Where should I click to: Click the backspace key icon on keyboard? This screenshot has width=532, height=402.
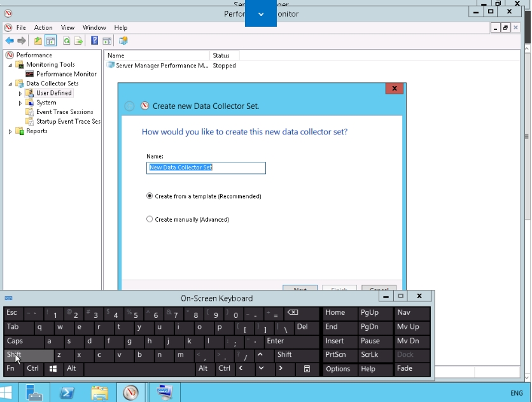(302, 313)
